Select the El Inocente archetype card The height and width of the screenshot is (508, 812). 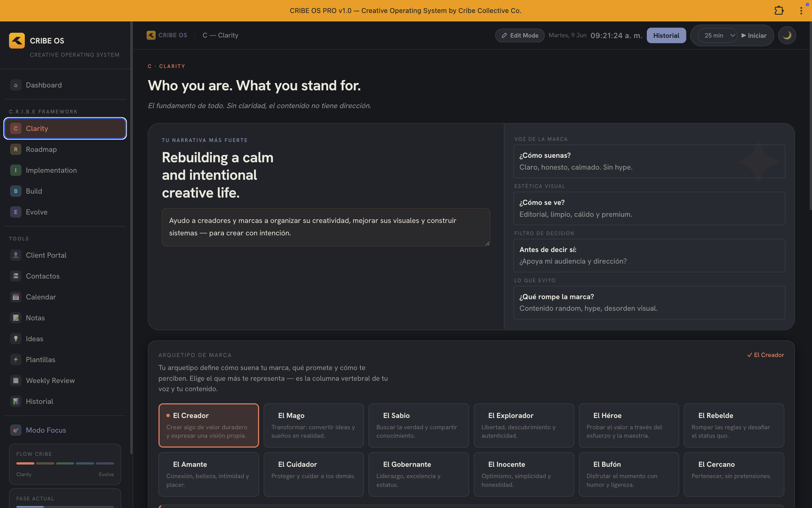[524, 474]
